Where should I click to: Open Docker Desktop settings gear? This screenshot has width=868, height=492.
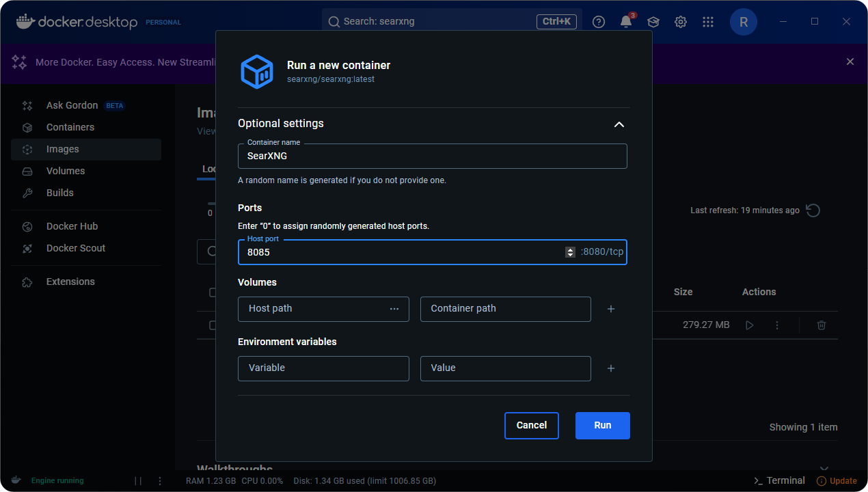point(681,22)
